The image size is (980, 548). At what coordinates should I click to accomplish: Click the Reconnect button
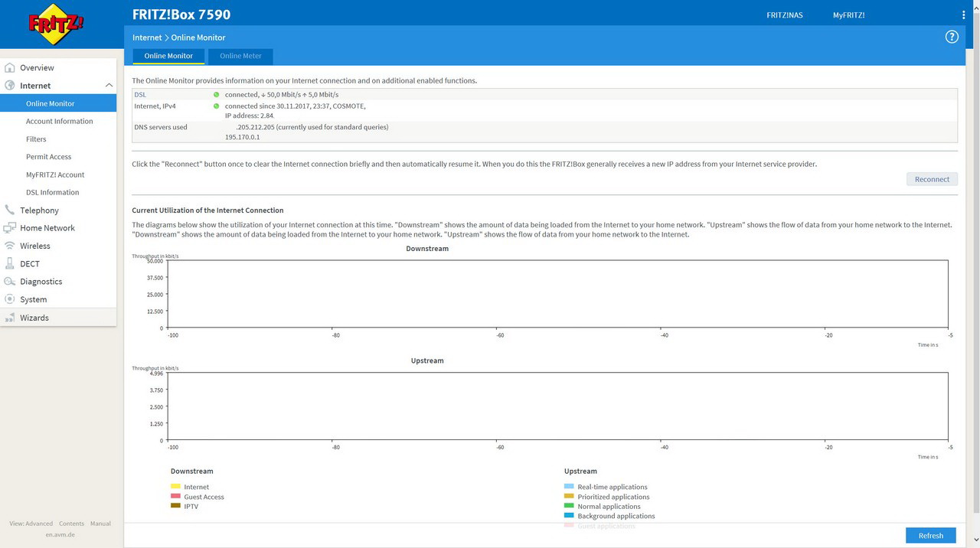point(932,179)
